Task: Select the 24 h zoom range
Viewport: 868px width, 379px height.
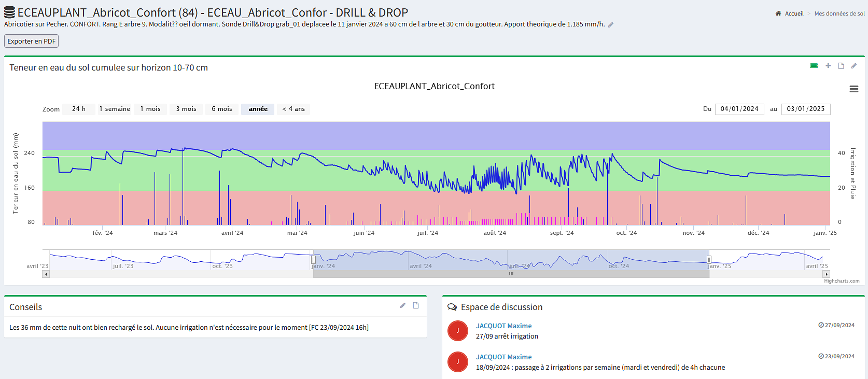Action: pyautogui.click(x=78, y=109)
